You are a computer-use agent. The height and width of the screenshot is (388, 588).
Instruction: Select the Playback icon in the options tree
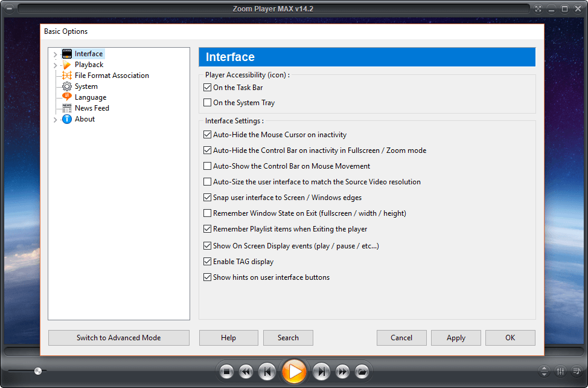click(67, 65)
